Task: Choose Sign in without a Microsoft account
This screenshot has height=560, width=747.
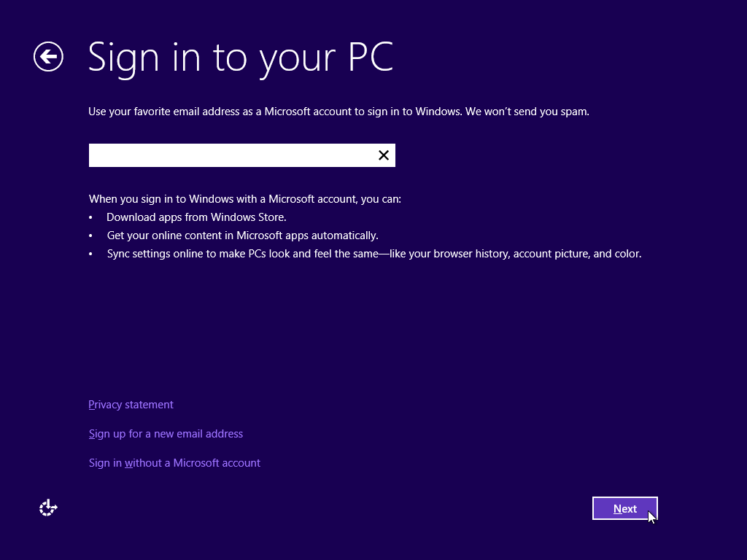Action: point(174,463)
